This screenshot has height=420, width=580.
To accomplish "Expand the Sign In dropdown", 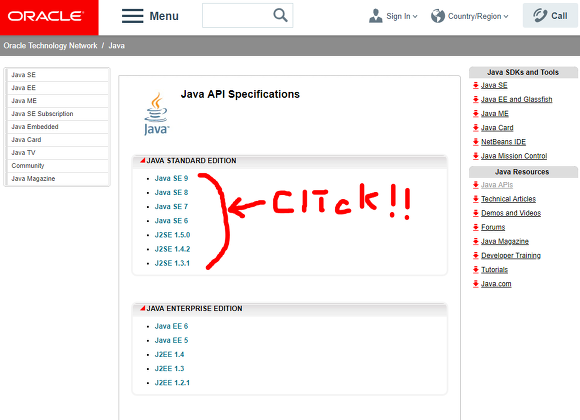I will (x=415, y=16).
